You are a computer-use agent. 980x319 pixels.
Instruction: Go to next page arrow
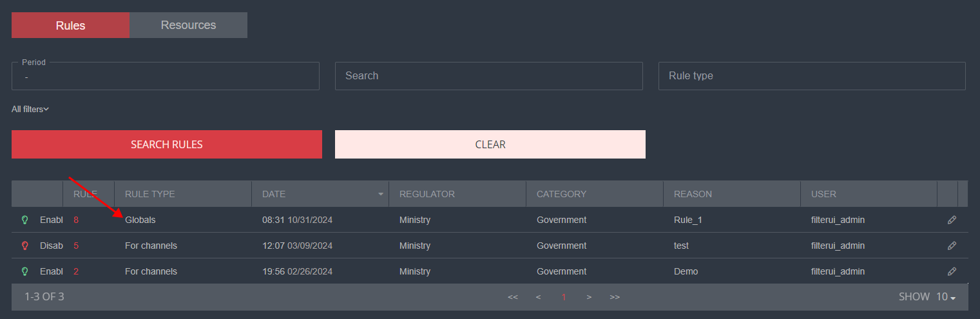589,297
